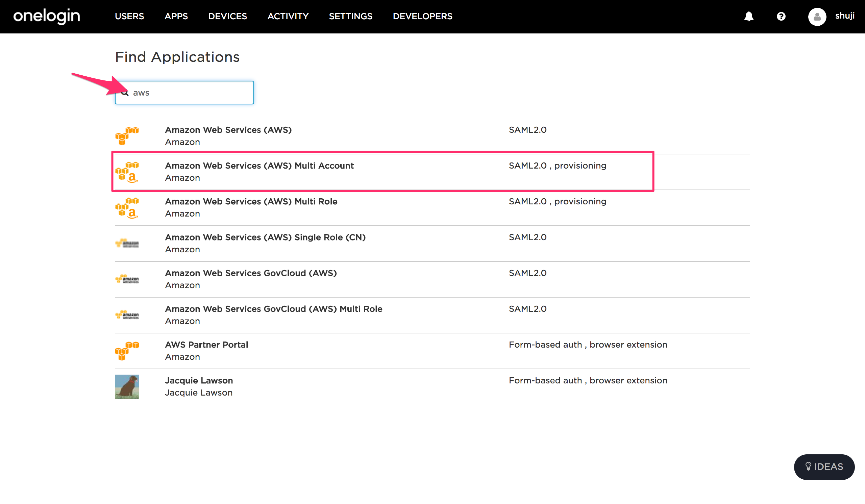This screenshot has width=865, height=504.
Task: Switch to the SETTINGS section
Action: click(350, 16)
